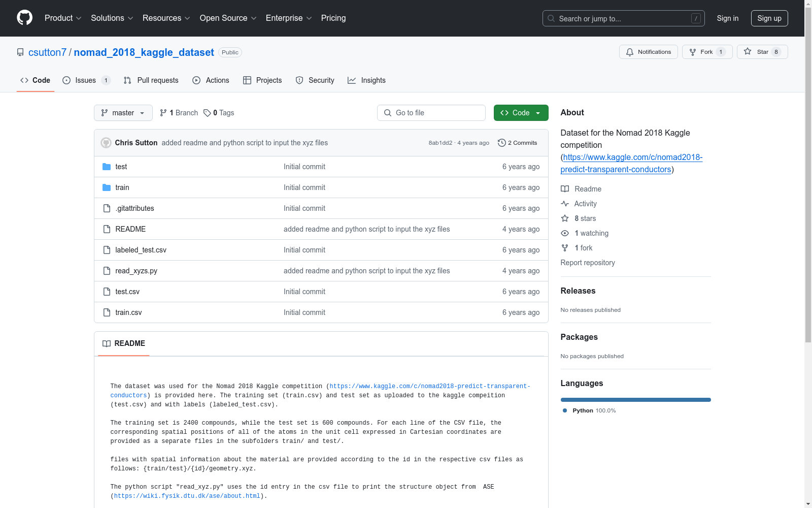The height and width of the screenshot is (508, 812).
Task: Fork this repository
Action: [x=707, y=52]
